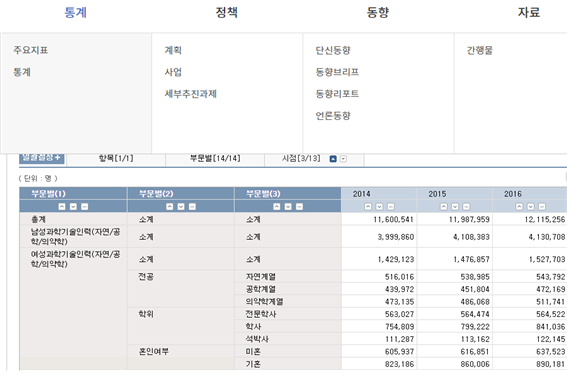Select the 여성과학기술인력(자연/공학/의약학) row label
The width and height of the screenshot is (567, 375).
coord(75,259)
